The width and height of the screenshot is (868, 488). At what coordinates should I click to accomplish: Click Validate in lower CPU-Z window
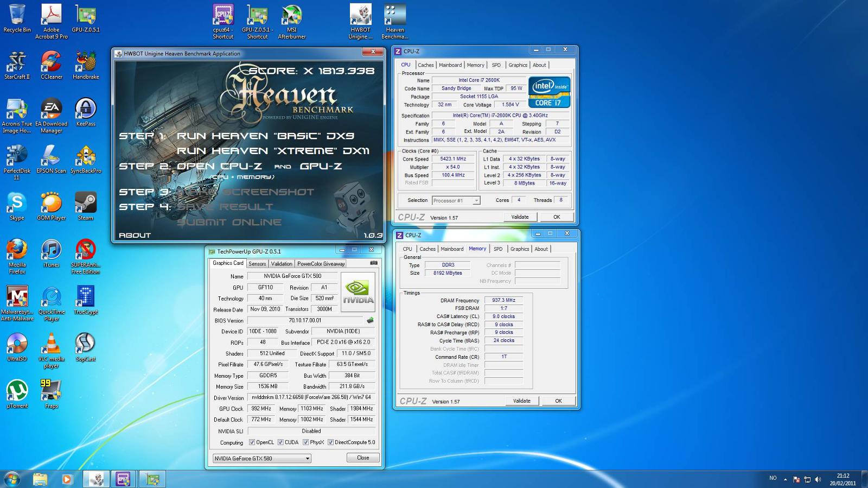tap(522, 401)
